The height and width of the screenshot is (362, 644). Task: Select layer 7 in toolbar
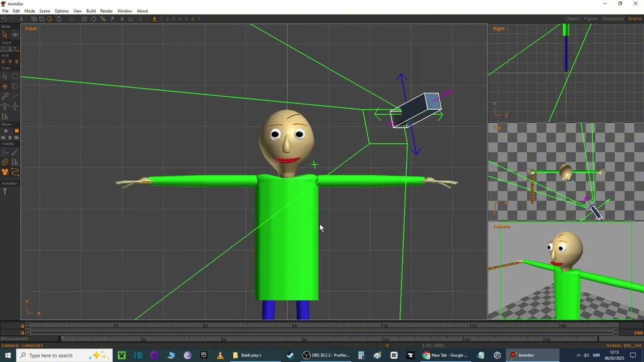(x=199, y=19)
